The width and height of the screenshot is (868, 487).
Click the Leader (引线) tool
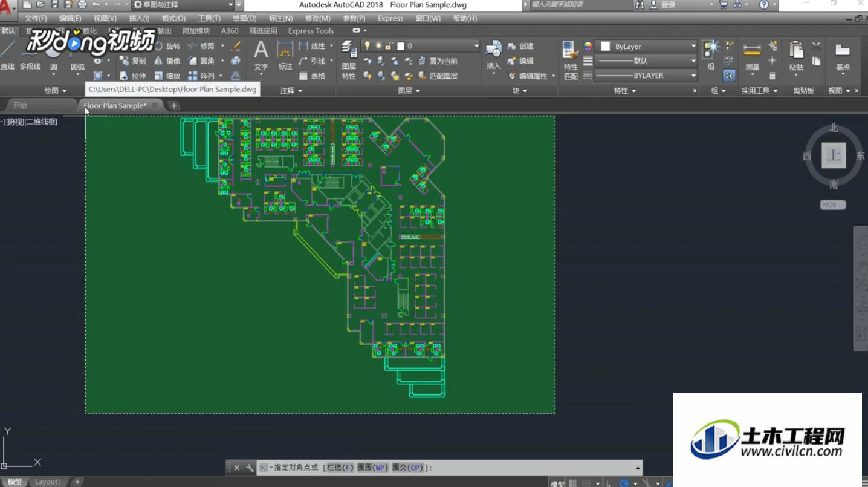pos(312,61)
